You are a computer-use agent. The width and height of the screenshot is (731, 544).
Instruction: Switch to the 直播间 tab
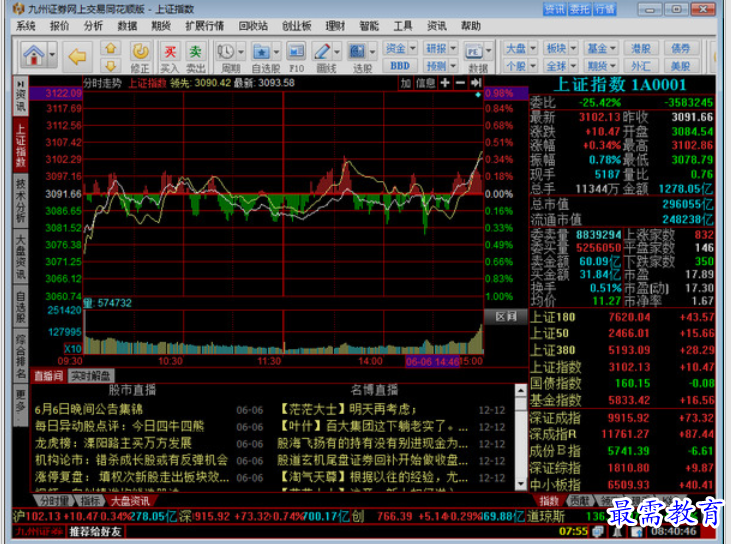48,376
